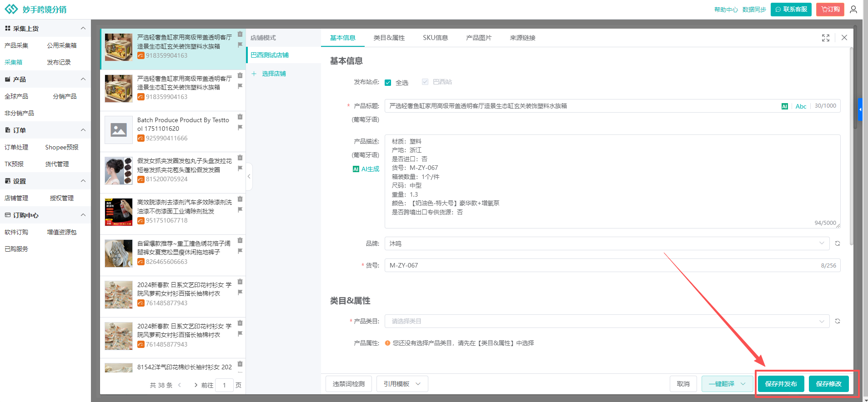The image size is (868, 402).
Task: Collapse the 产品 sidebar section
Action: (83, 79)
